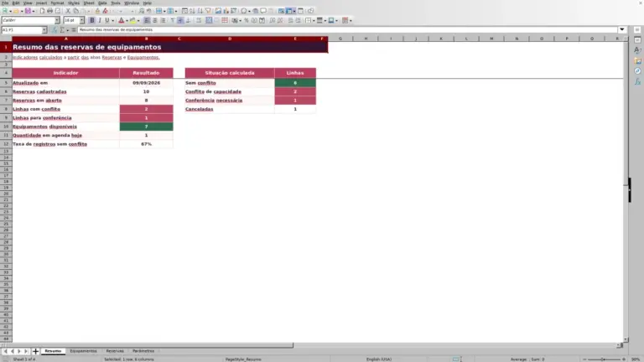Click the Cut scissors icon
The image size is (644, 362).
[68, 11]
